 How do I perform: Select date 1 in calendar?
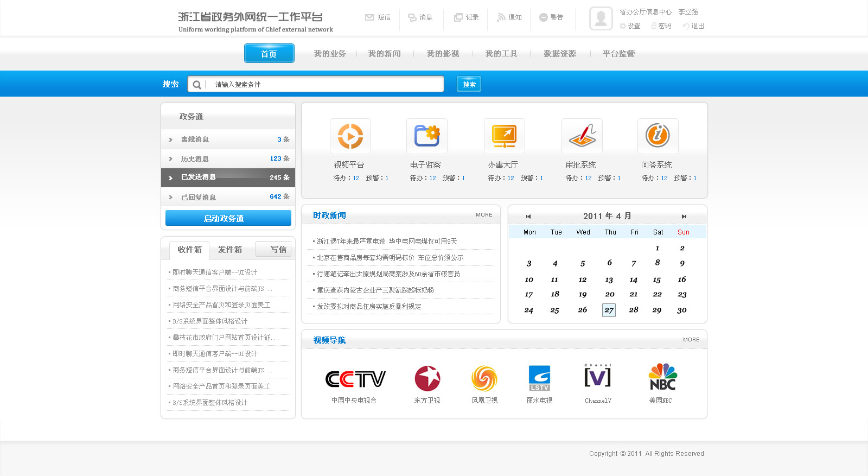pos(657,248)
